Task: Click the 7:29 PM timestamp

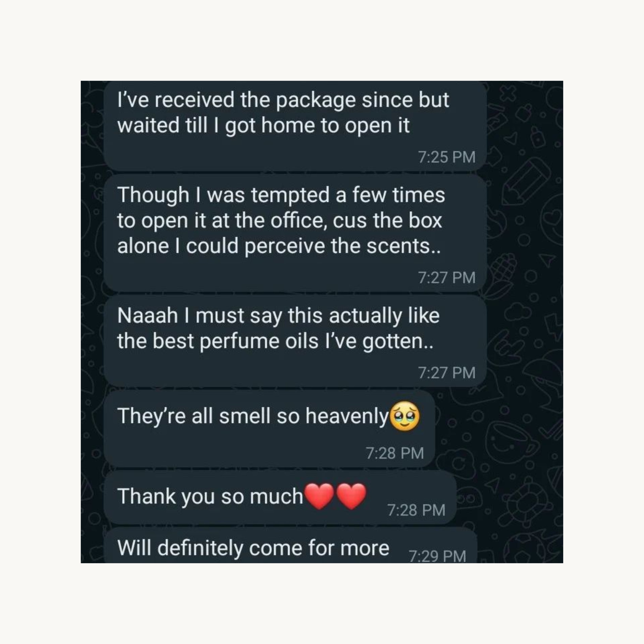Action: 437,556
